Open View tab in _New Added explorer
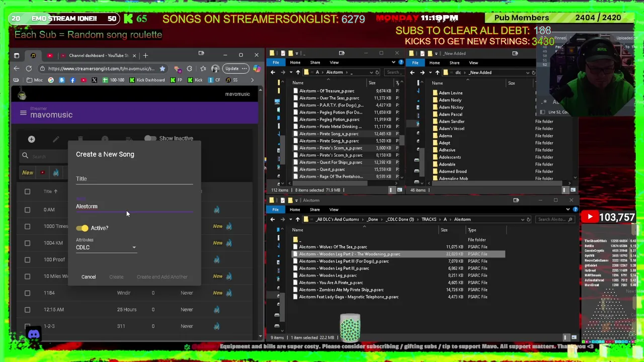Viewport: 644px width, 362px height. [x=473, y=63]
